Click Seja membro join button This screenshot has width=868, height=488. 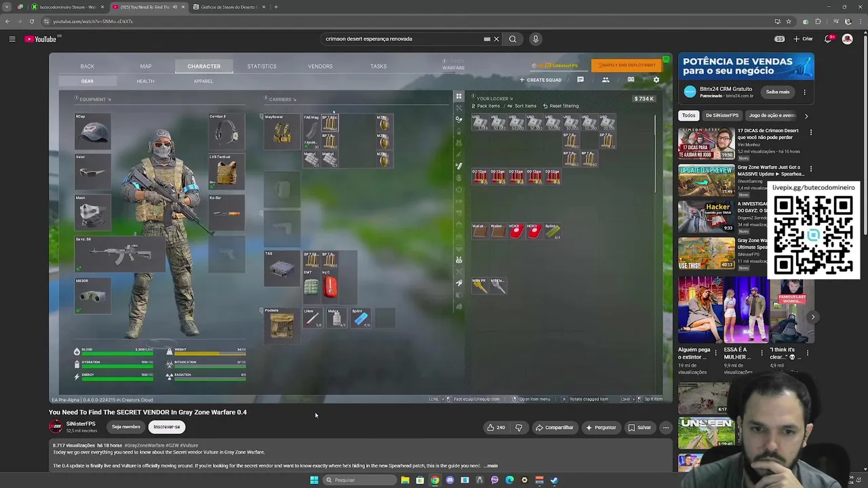click(x=126, y=427)
